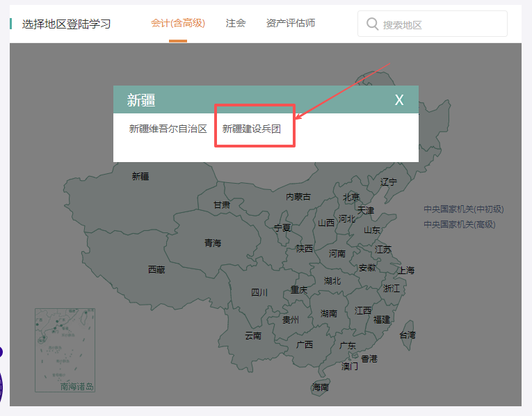532x416 pixels.
Task: Select 福建 on the map
Action: [x=382, y=319]
